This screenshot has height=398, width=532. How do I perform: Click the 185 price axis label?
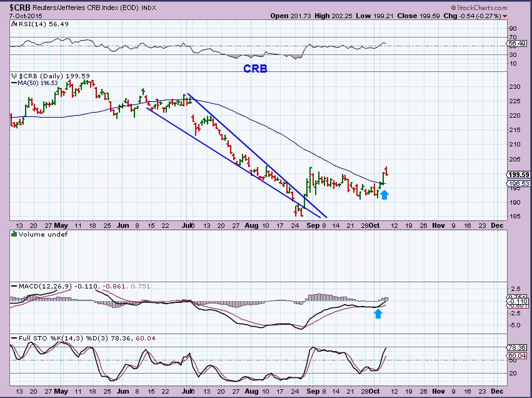(514, 216)
